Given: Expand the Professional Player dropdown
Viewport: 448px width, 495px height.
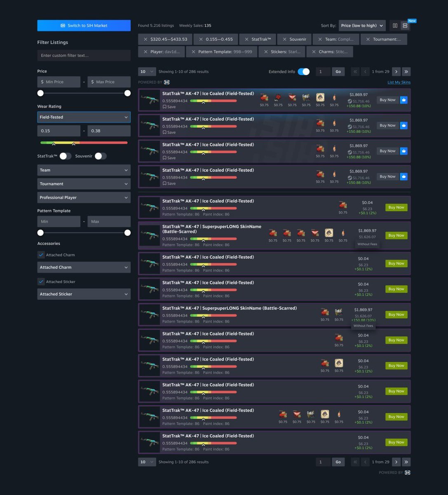Looking at the screenshot, I should [x=84, y=198].
